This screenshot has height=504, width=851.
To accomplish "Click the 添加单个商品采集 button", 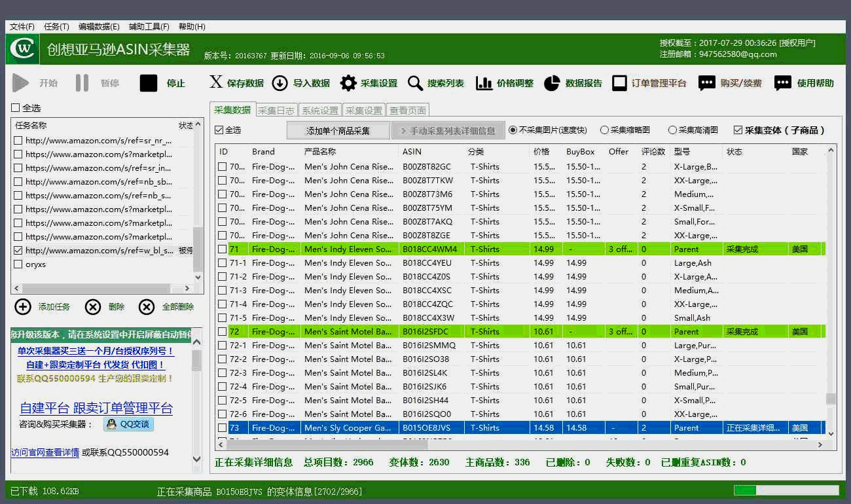I will pyautogui.click(x=338, y=131).
